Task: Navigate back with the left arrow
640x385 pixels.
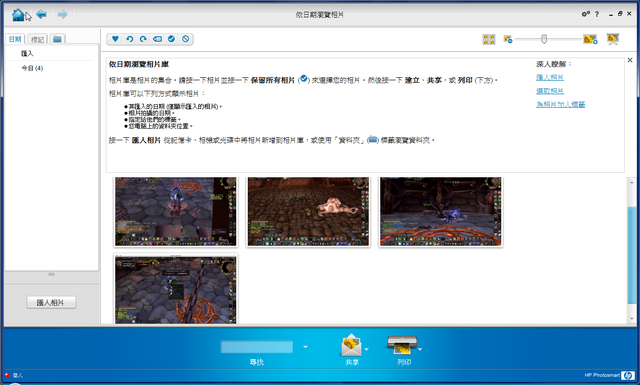Action: pos(41,14)
